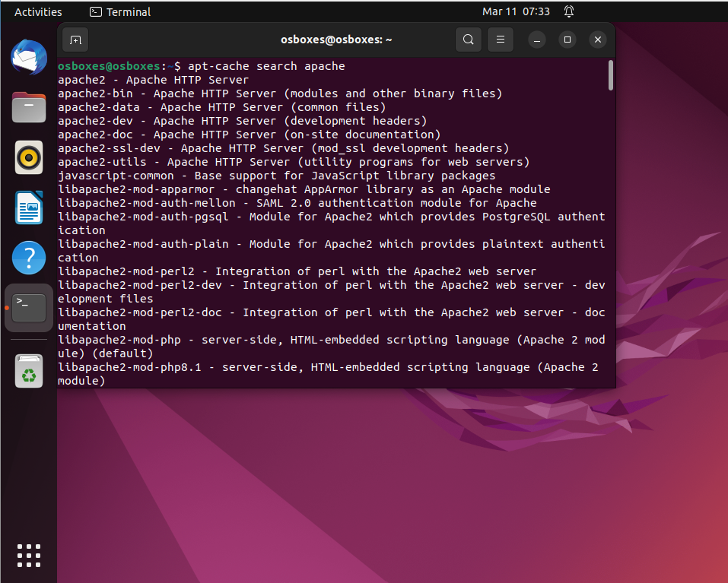The width and height of the screenshot is (728, 583).
Task: Select the Terminal icon in dock
Action: (29, 308)
